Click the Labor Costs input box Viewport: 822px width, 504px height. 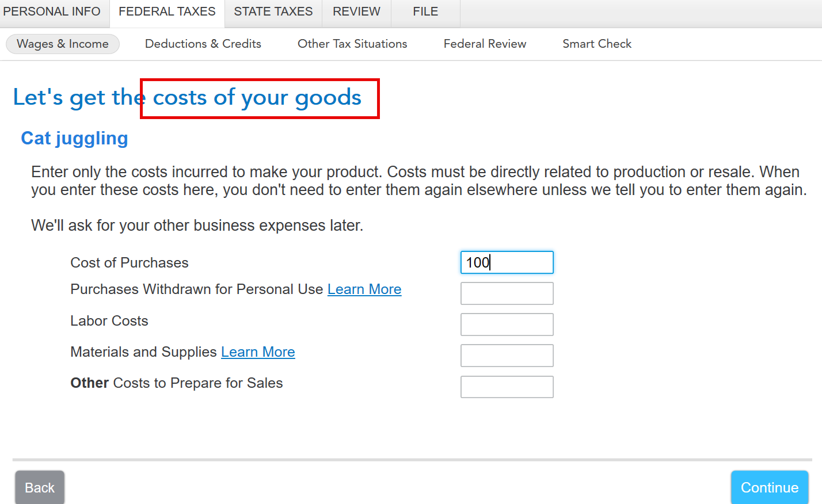click(x=507, y=324)
